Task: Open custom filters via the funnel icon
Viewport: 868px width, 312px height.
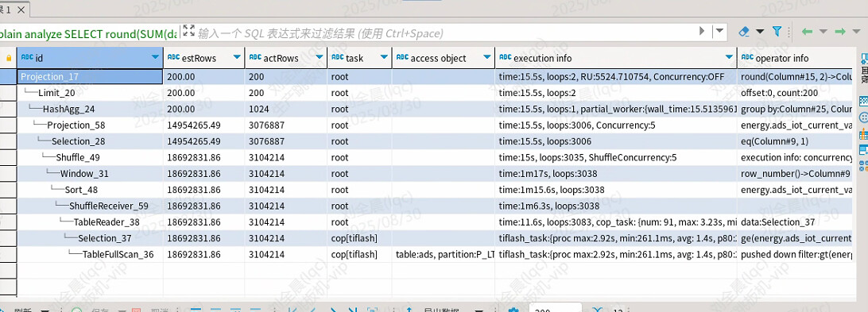Action: click(x=777, y=32)
